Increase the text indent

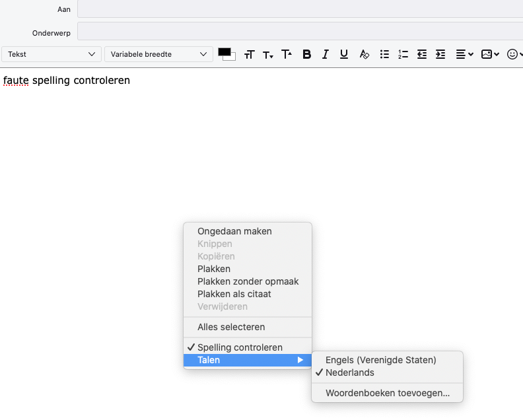coord(440,55)
